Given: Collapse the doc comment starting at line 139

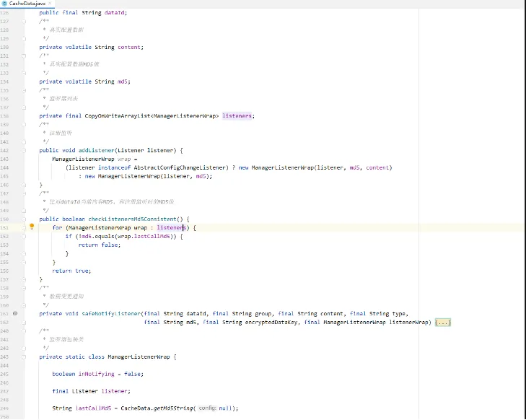Looking at the screenshot, I should [x=24, y=125].
